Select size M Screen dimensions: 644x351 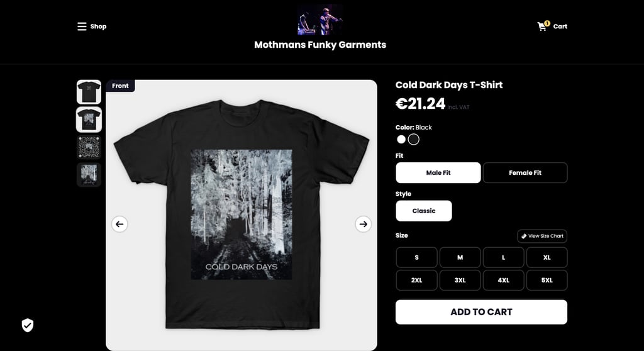point(460,257)
